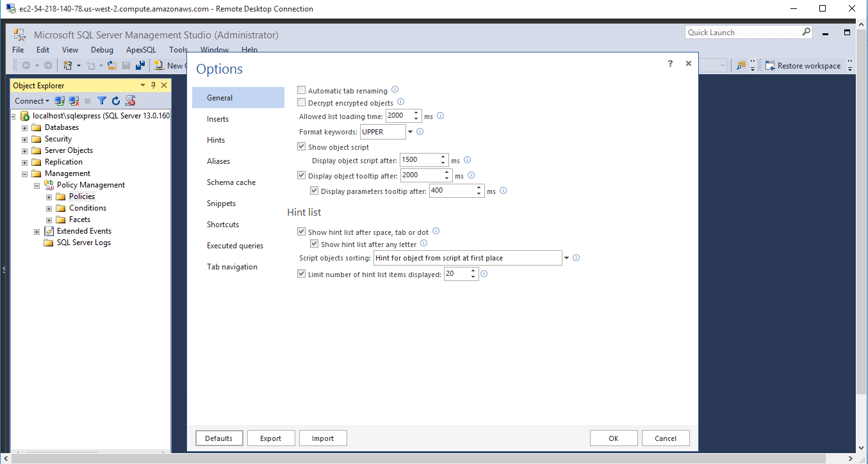Increase the hint list items limit stepper
Screen dimensions: 868x464
(473, 271)
